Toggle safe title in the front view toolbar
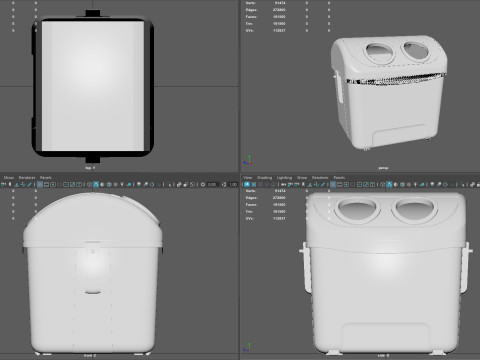This screenshot has width=480, height=360. pyautogui.click(x=79, y=184)
